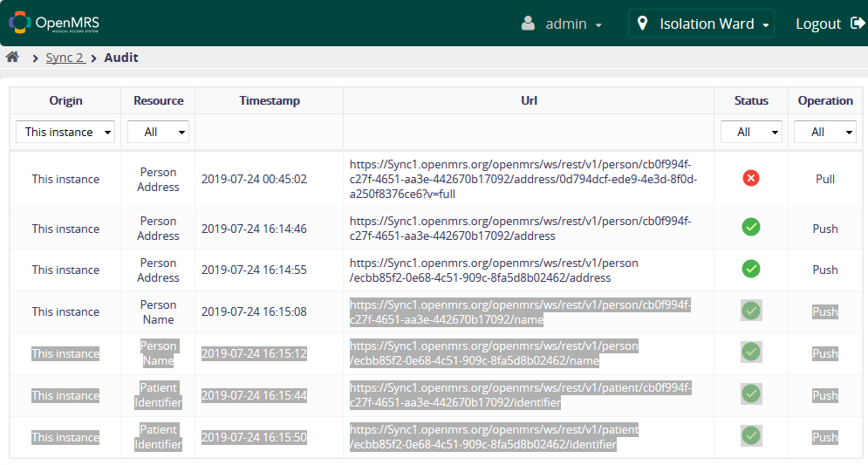Click the Logout link
Screen dimensions: 868x465
(x=817, y=24)
